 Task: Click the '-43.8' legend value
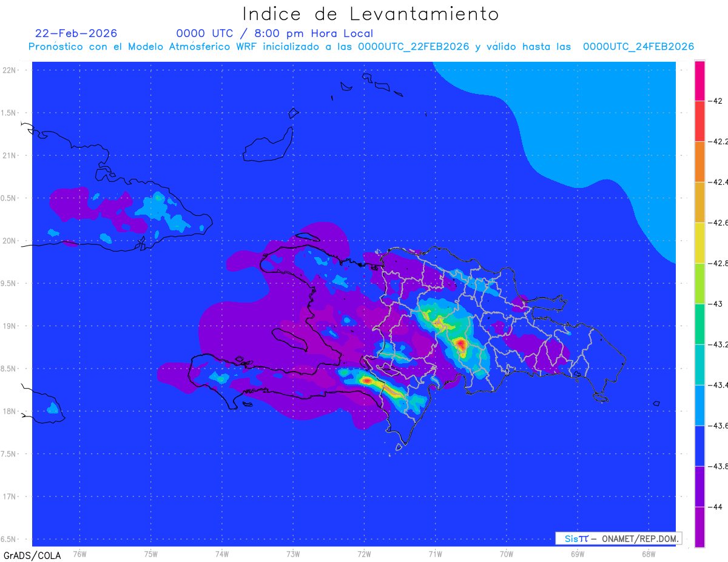(x=718, y=467)
